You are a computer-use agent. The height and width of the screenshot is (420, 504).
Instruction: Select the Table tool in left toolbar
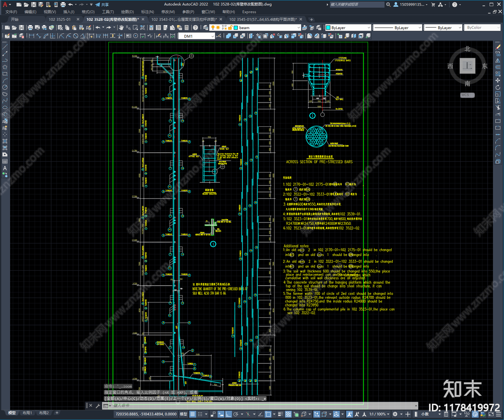point(5,162)
